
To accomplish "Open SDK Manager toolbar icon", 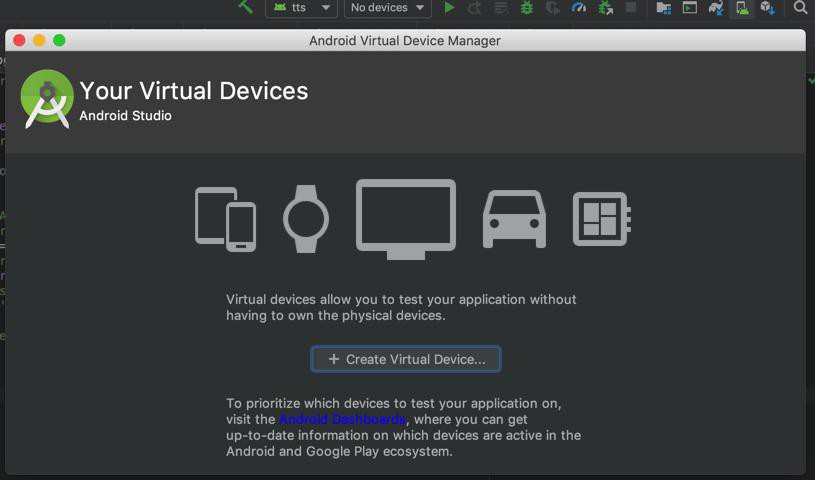I will click(767, 8).
